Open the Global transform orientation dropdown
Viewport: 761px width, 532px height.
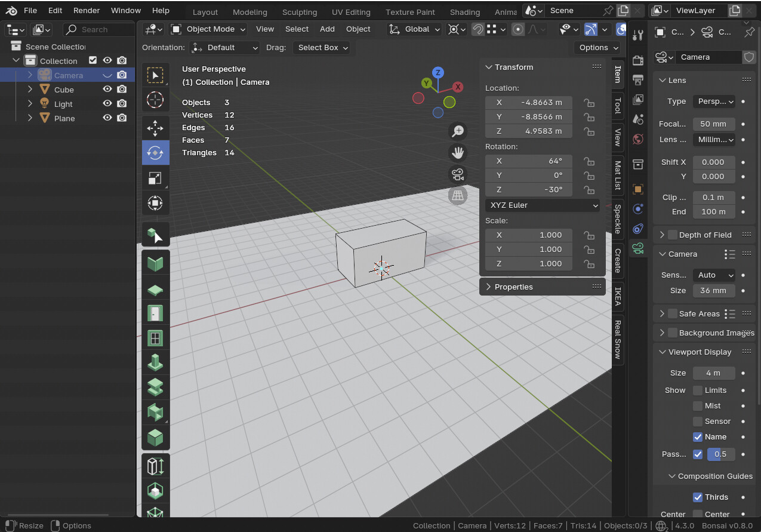click(414, 29)
